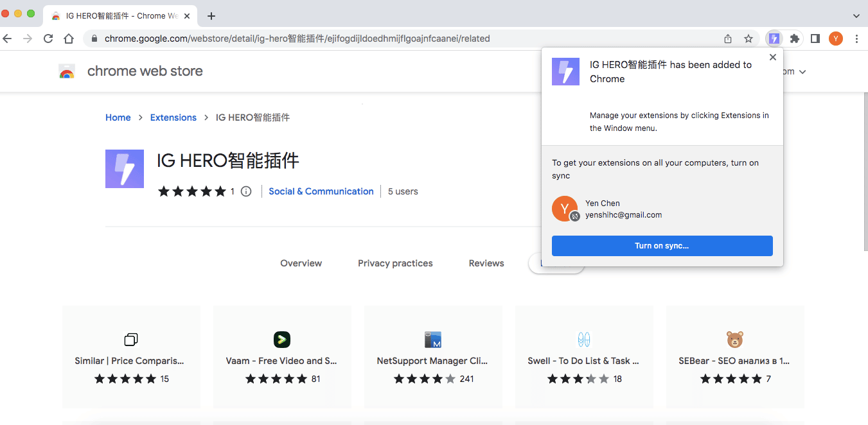The image size is (868, 425).
Task: Open the Extensions puzzle-piece menu
Action: [795, 39]
